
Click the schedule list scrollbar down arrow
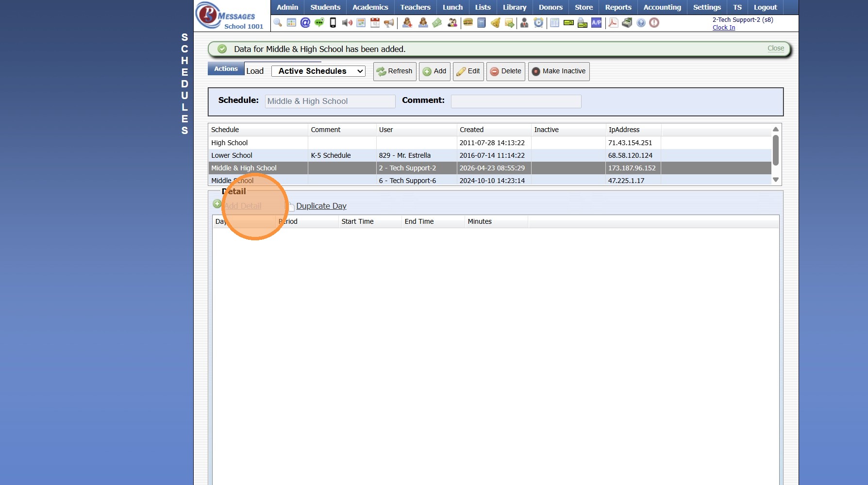pyautogui.click(x=776, y=180)
